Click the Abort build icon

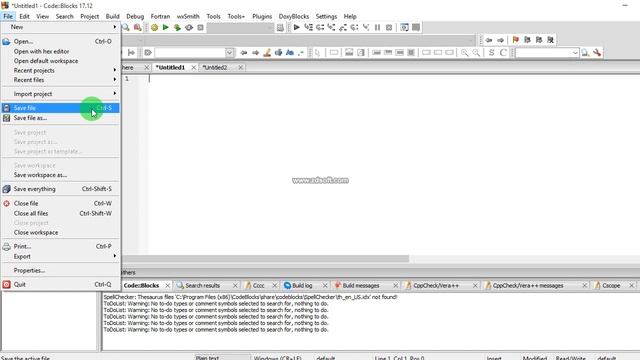[x=200, y=27]
